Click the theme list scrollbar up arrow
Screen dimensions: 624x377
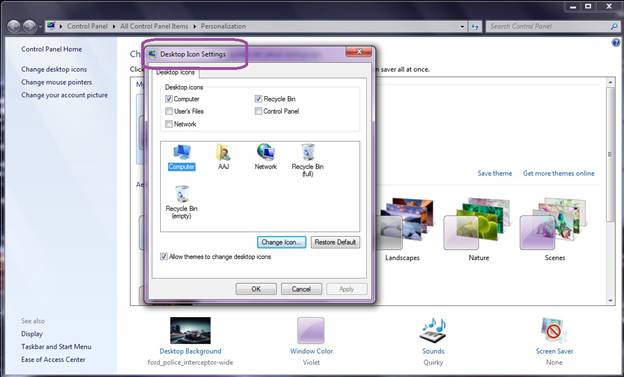[610, 82]
